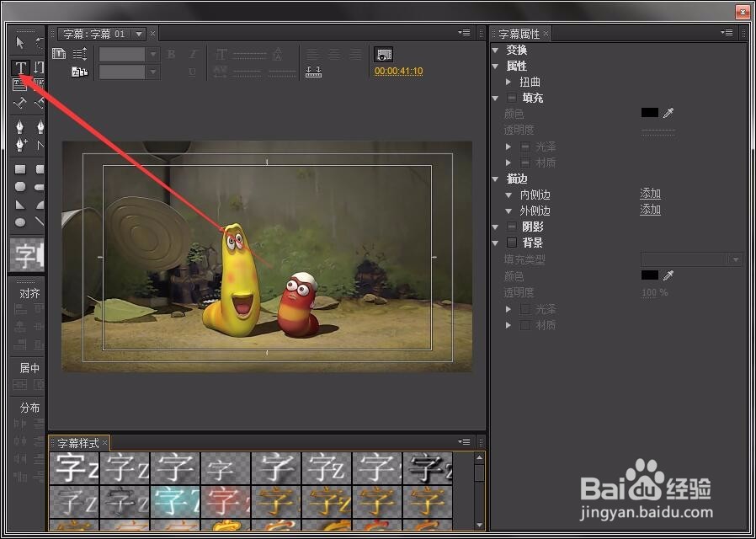Open the 背景 color swatch
This screenshot has height=539, width=756.
[650, 275]
